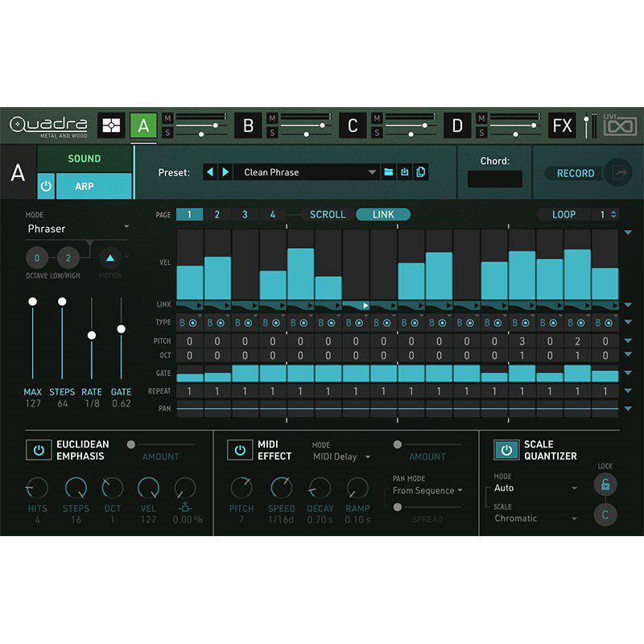This screenshot has width=644, height=644.
Task: Open the four-pad overview grid icon
Action: tap(111, 126)
